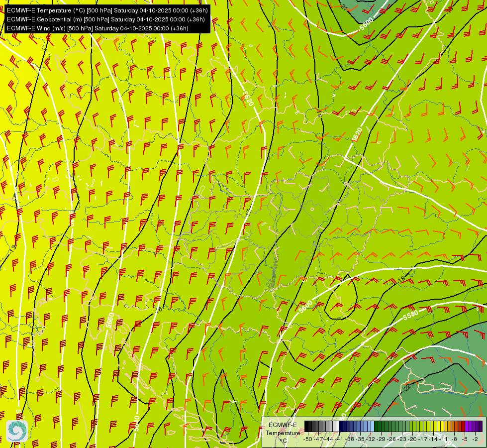Image resolution: width=487 pixels, height=448 pixels.
Task: Click the -20 tick label in legend
Action: click(x=412, y=439)
